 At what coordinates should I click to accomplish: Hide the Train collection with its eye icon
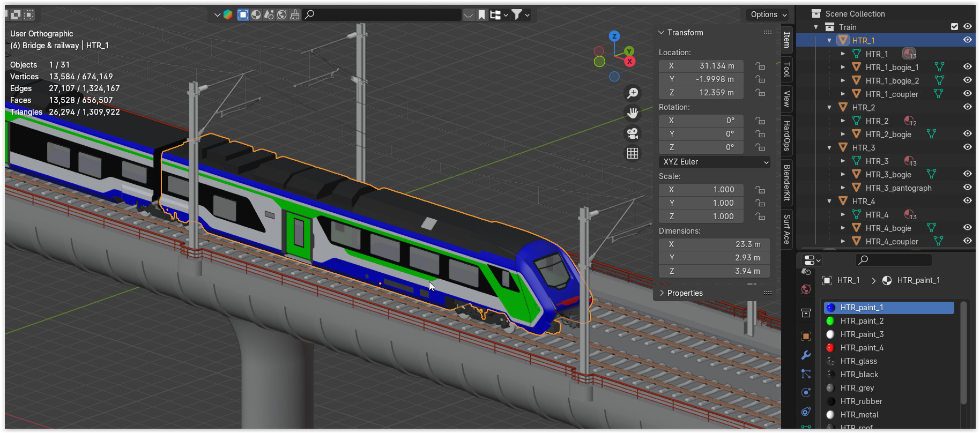pos(968,27)
